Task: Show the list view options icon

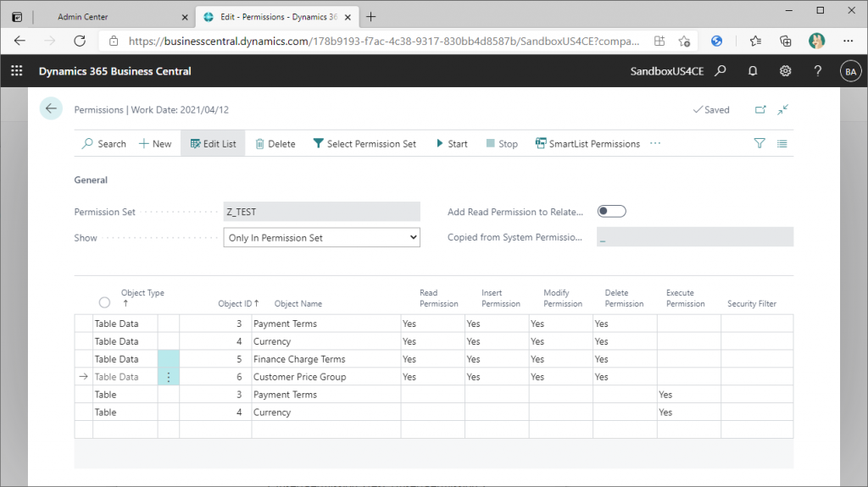Action: pyautogui.click(x=782, y=143)
